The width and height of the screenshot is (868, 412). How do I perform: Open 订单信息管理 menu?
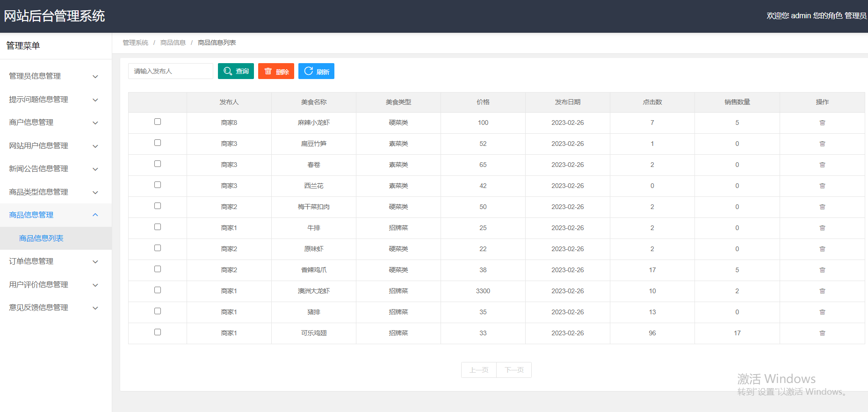pyautogui.click(x=56, y=261)
